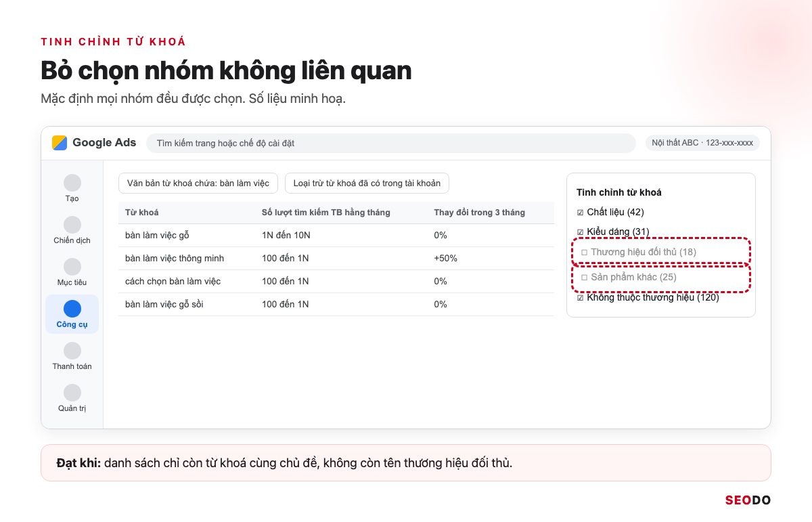Open the Quản trị sidebar icon
Viewport: 812px width, 522px height.
pyautogui.click(x=72, y=393)
